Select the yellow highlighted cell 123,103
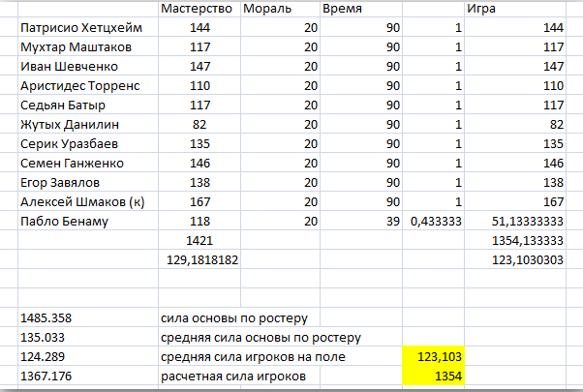Viewport: 583px width, 392px height. (434, 358)
